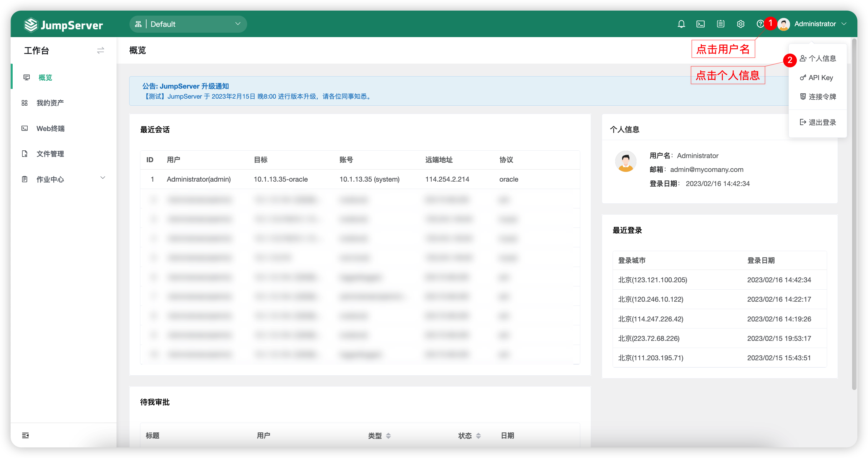The image size is (868, 458).
Task: Click the JumpServer logo
Action: tap(64, 24)
